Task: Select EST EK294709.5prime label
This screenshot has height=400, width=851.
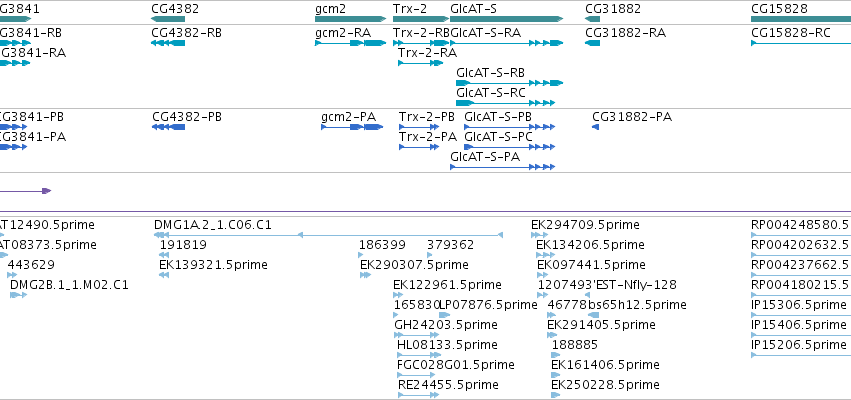Action: click(585, 225)
